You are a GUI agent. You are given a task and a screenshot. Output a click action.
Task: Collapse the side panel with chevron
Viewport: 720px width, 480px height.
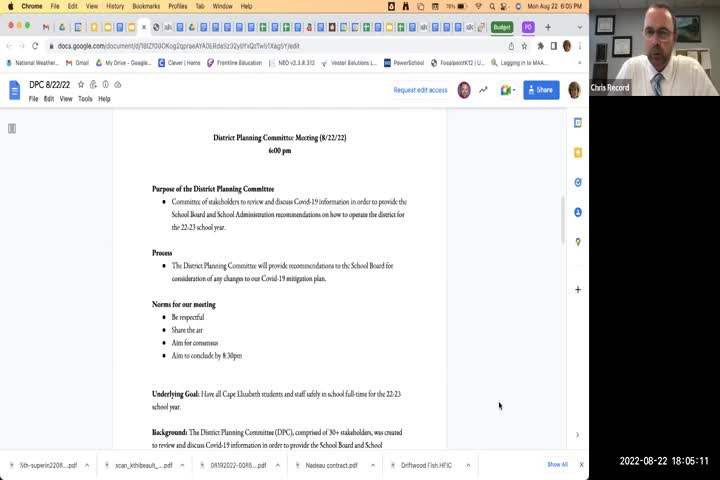577,435
